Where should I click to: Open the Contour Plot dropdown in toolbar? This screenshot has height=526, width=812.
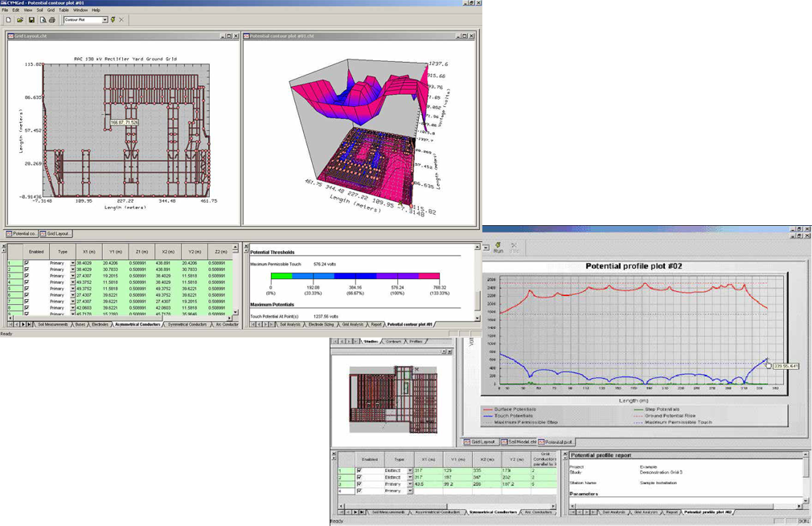[x=105, y=19]
